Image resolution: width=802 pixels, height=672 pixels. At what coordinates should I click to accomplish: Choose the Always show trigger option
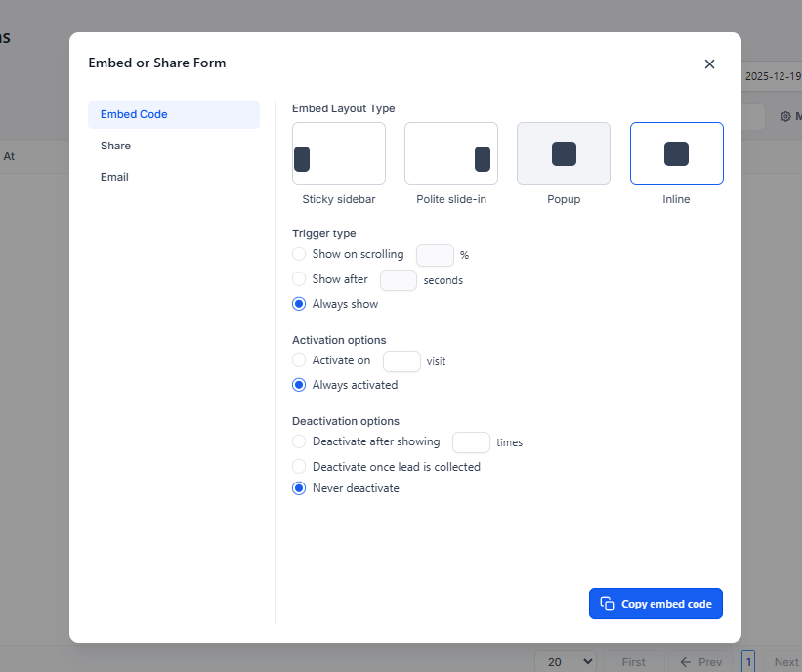(299, 304)
